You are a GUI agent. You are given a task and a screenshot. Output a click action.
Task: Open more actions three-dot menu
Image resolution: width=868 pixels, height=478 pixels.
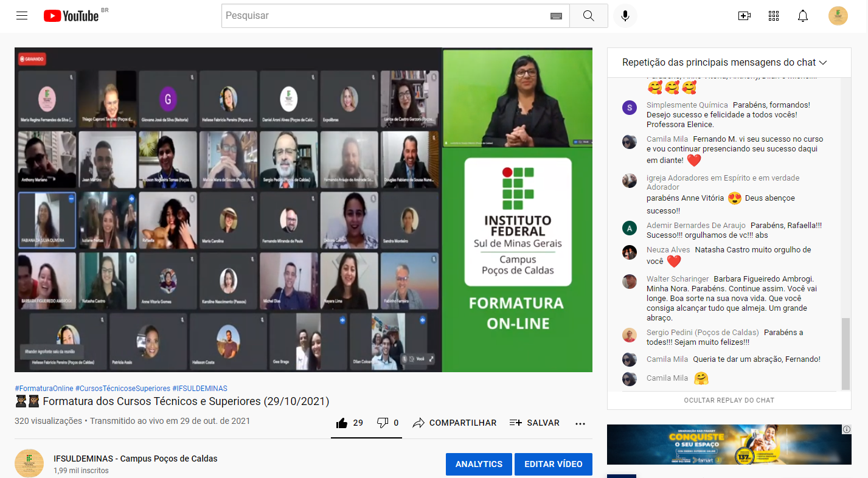pyautogui.click(x=580, y=423)
